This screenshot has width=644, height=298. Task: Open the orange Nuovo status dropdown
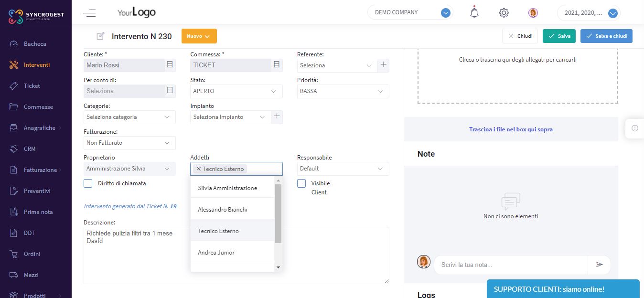[199, 36]
